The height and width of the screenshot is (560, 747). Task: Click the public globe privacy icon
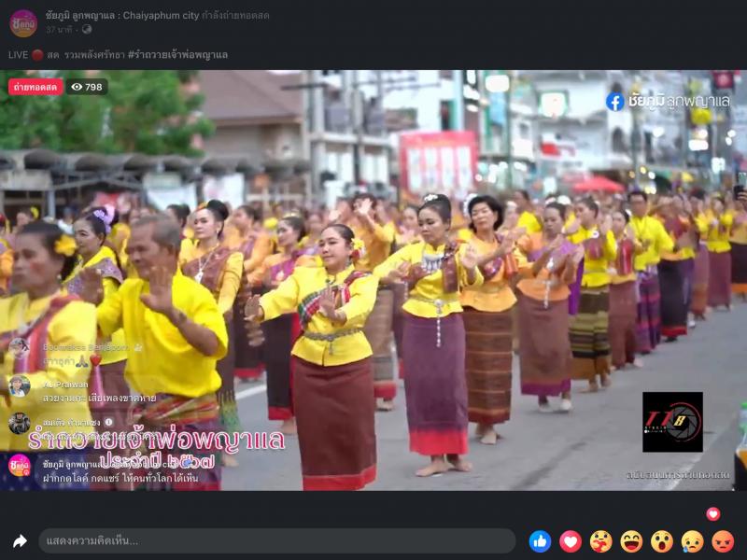tap(87, 30)
